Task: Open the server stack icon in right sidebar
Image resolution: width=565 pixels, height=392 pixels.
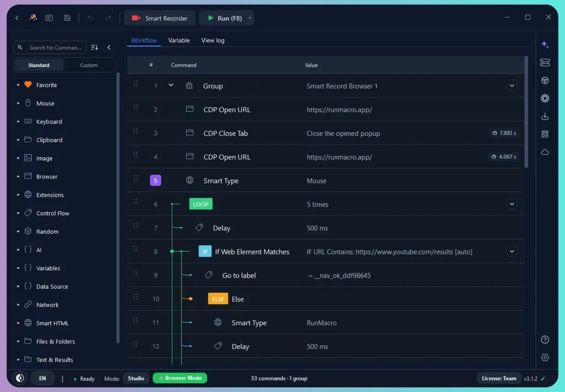Action: (545, 63)
